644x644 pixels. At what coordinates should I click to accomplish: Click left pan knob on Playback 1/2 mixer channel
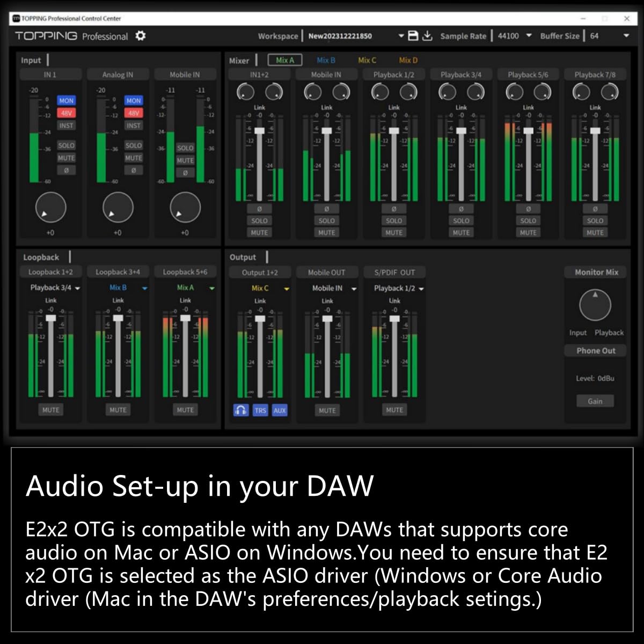click(380, 92)
